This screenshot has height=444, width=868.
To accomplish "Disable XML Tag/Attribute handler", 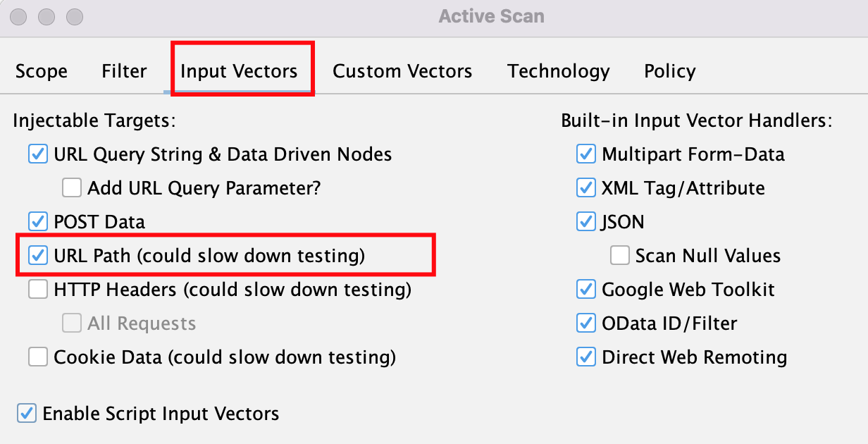I will [586, 188].
